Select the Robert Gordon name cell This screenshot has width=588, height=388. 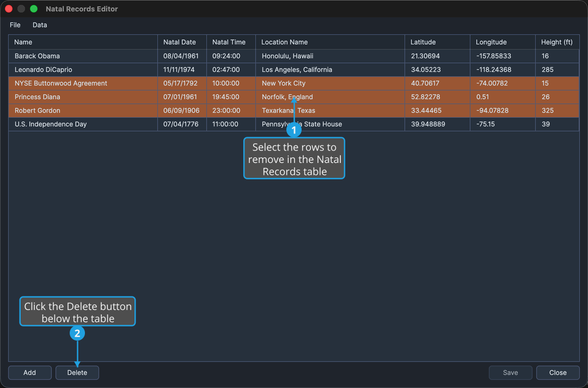(83, 110)
